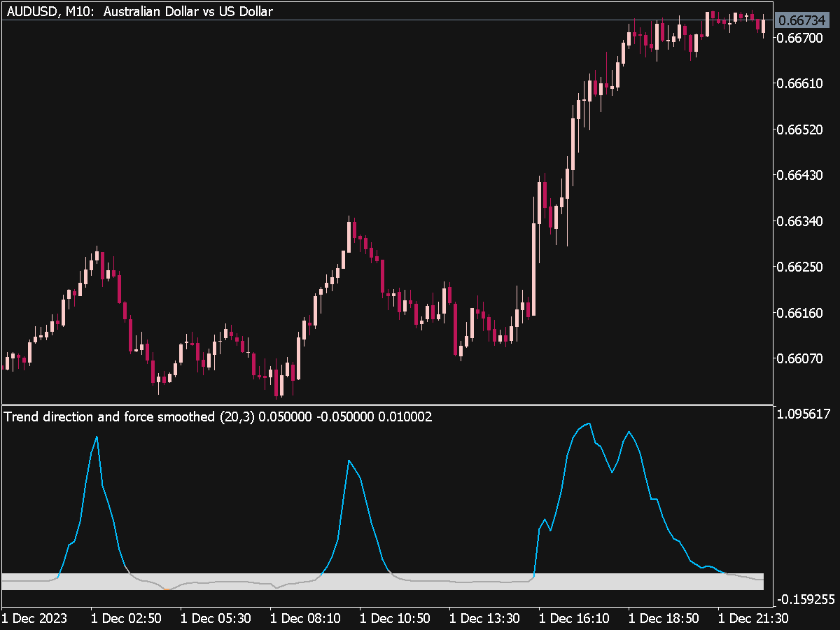Click the price scale value 0.66070
840x630 pixels.
click(x=801, y=358)
